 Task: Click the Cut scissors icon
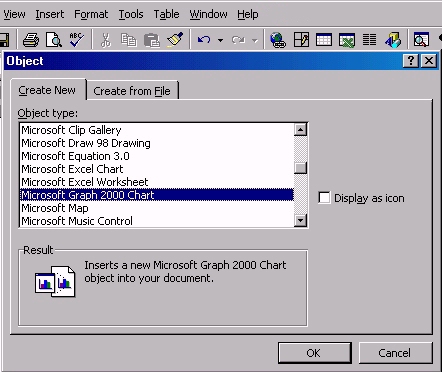[105, 40]
